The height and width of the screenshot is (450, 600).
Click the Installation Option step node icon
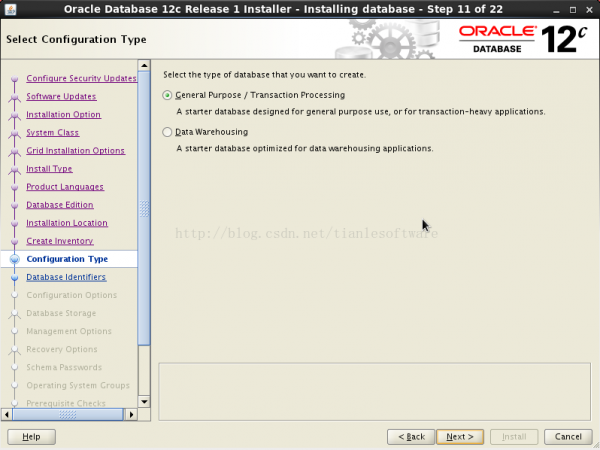[x=15, y=116]
